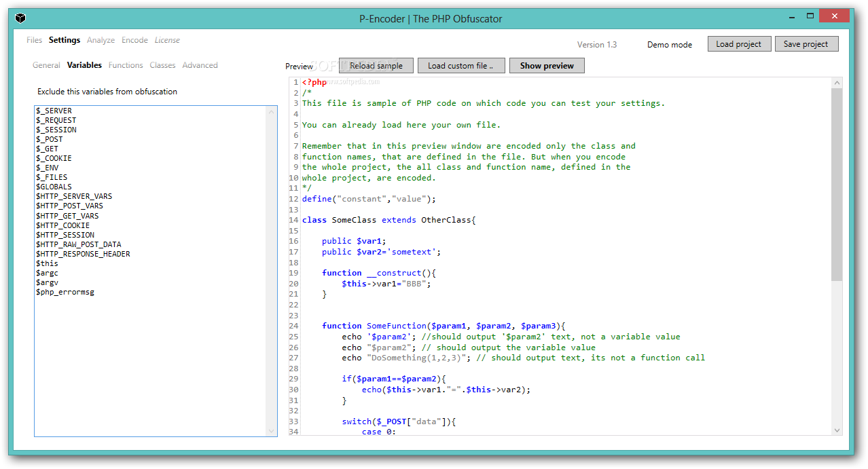Go to the Encode tab
This screenshot has width=868, height=469.
click(x=134, y=40)
